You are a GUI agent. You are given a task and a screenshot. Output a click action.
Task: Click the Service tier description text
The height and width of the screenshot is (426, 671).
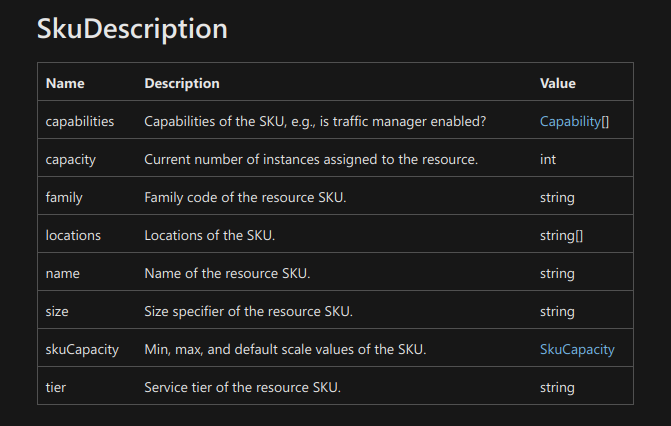[x=243, y=387]
